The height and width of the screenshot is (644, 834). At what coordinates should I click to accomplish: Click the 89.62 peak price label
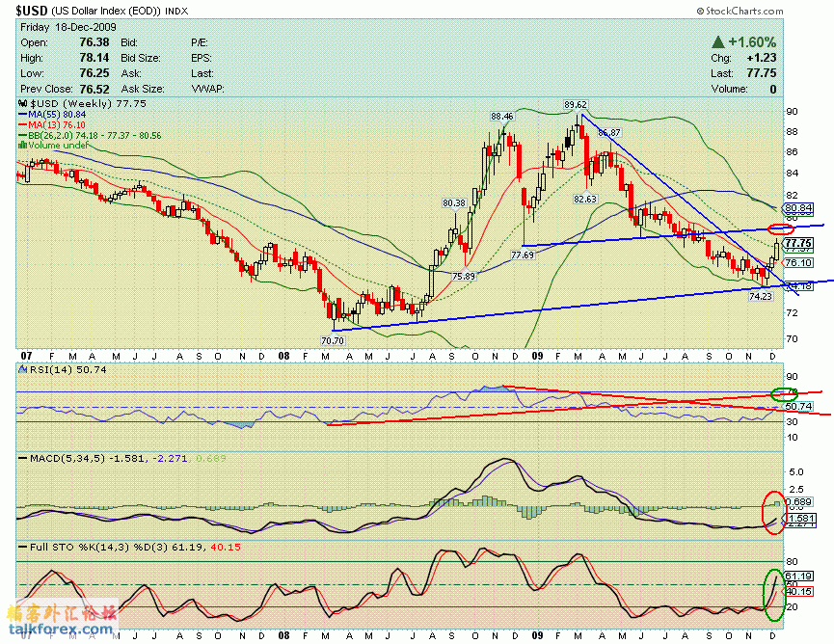[x=576, y=105]
